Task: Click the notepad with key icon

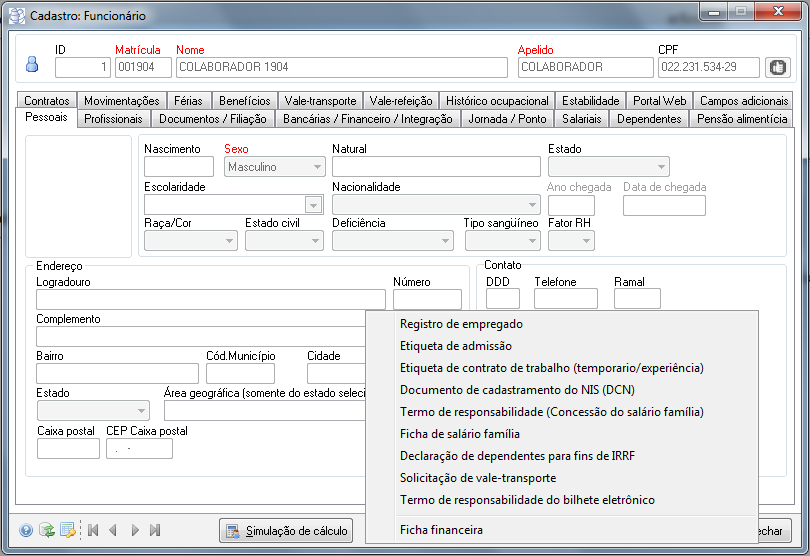Action: (x=67, y=530)
